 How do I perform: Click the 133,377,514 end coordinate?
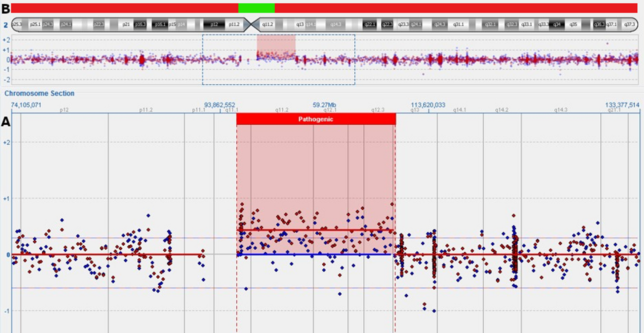[x=622, y=105]
